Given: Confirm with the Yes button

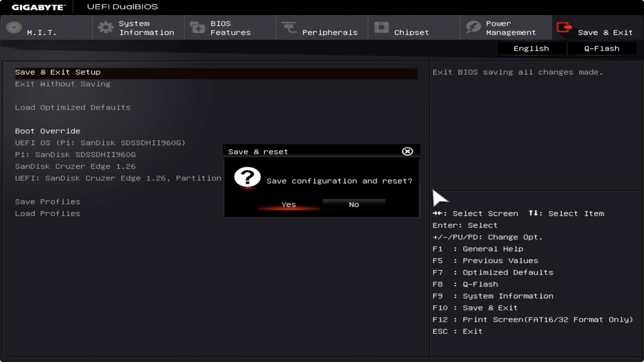Looking at the screenshot, I should coord(288,205).
